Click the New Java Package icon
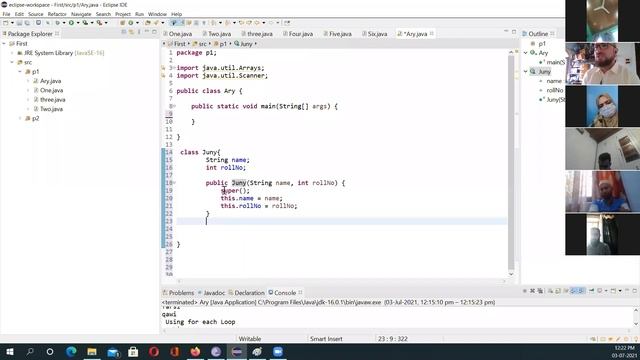This screenshot has width=640, height=360. tap(122, 23)
